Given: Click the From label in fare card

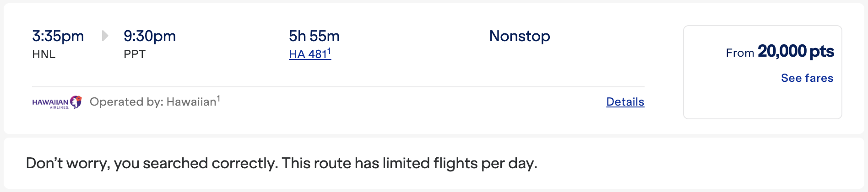Looking at the screenshot, I should (x=740, y=53).
